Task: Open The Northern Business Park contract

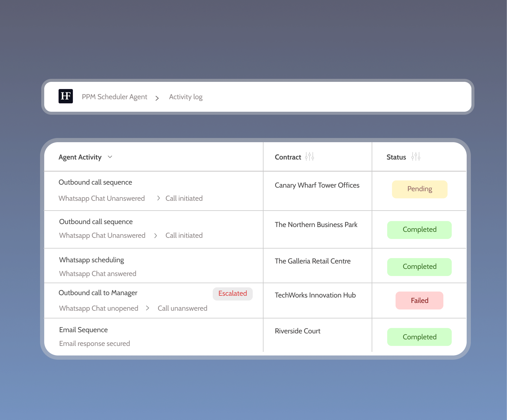Action: pyautogui.click(x=316, y=225)
